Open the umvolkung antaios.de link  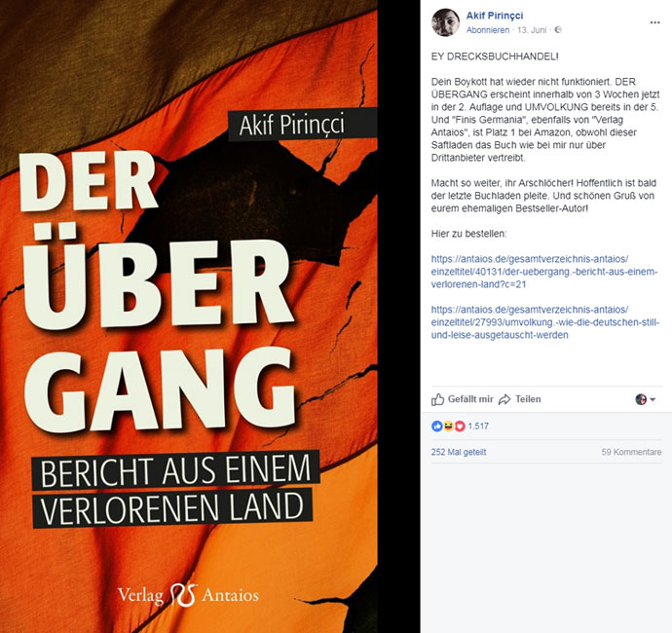545,322
